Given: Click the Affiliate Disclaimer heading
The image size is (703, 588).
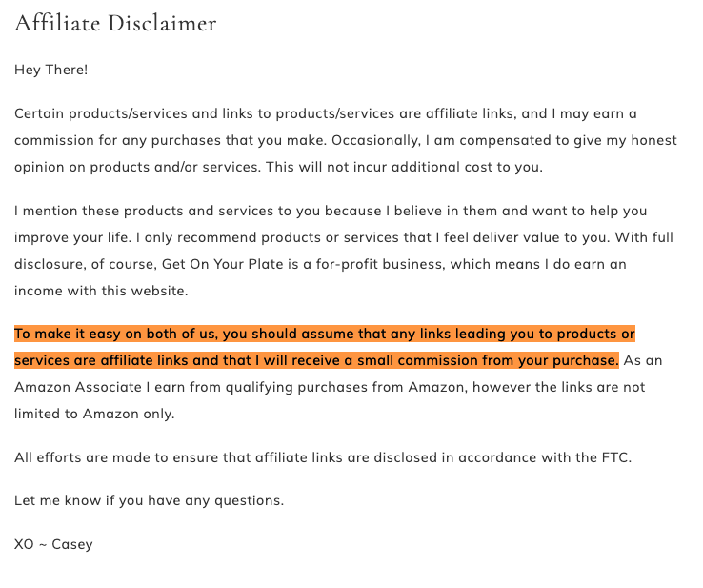Looking at the screenshot, I should pyautogui.click(x=115, y=23).
